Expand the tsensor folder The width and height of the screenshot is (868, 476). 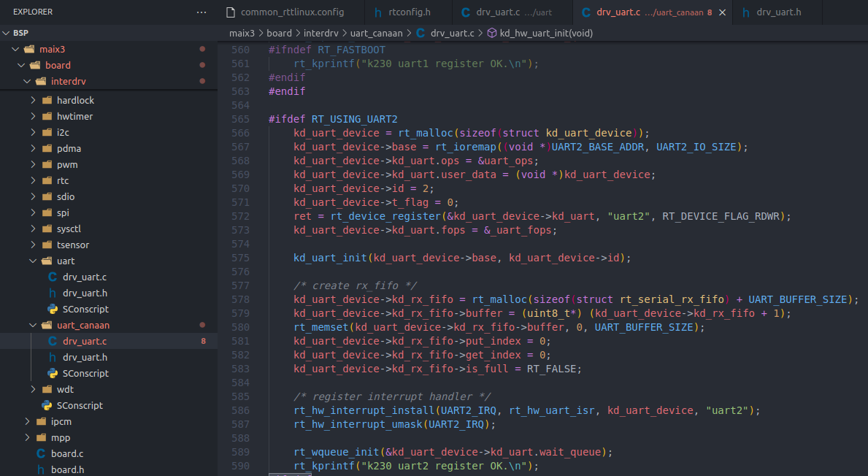point(33,245)
